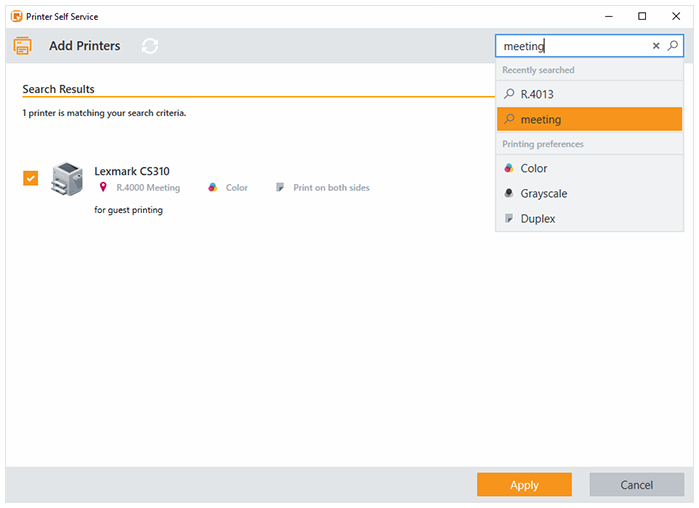This screenshot has height=508, width=699.
Task: Select recent search R.4013
Action: 589,94
